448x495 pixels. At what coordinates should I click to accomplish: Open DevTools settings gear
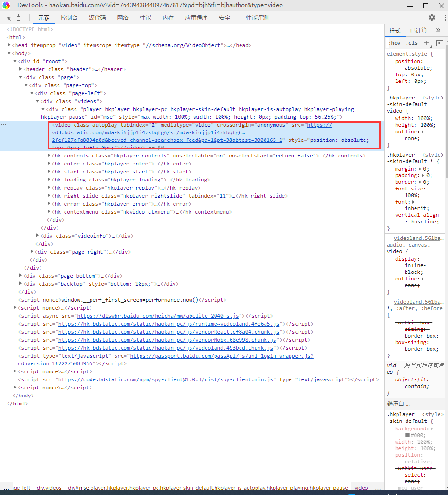(432, 18)
